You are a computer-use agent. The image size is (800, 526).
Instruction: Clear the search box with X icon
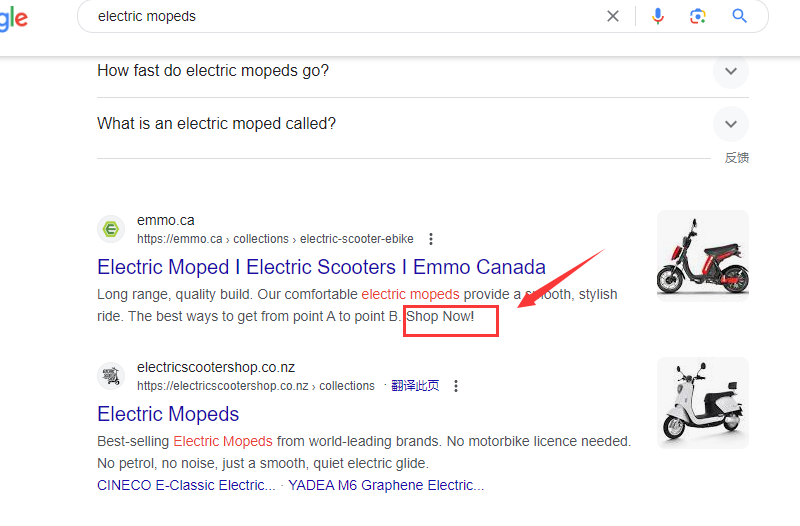613,16
